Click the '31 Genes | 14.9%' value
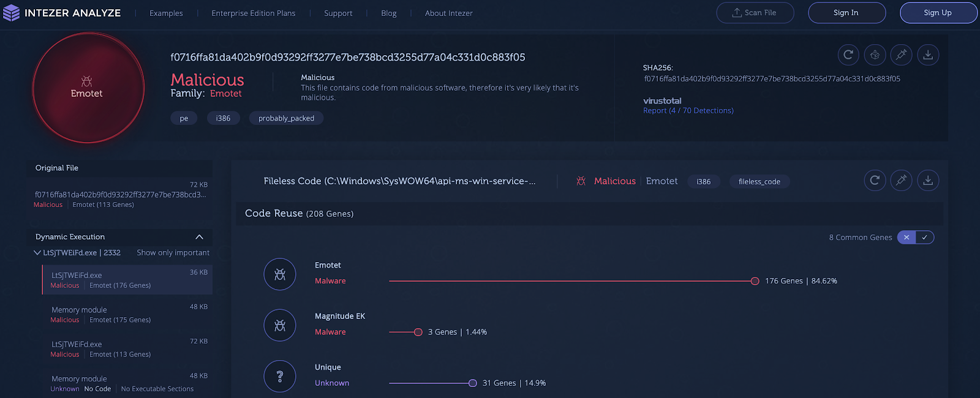The image size is (980, 398). [x=514, y=383]
